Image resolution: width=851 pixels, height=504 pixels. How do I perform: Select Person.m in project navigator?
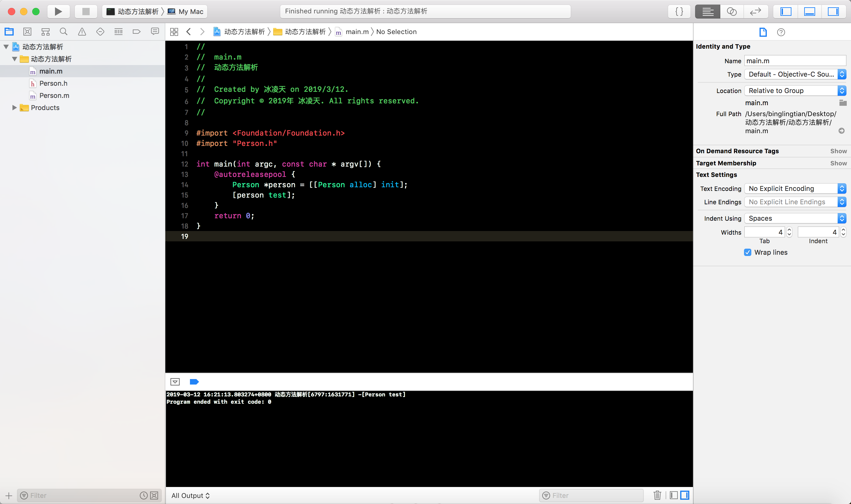point(54,96)
